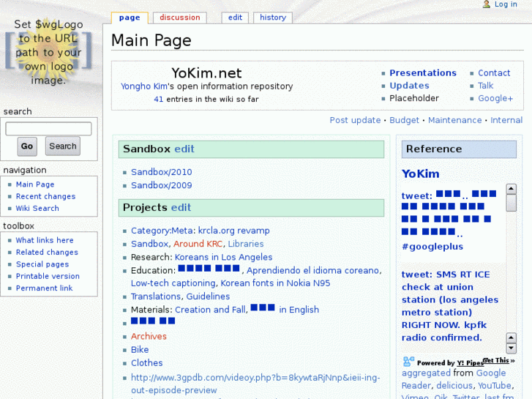The height and width of the screenshot is (399, 532).
Task: Focus the wiki search input field
Action: point(48,129)
